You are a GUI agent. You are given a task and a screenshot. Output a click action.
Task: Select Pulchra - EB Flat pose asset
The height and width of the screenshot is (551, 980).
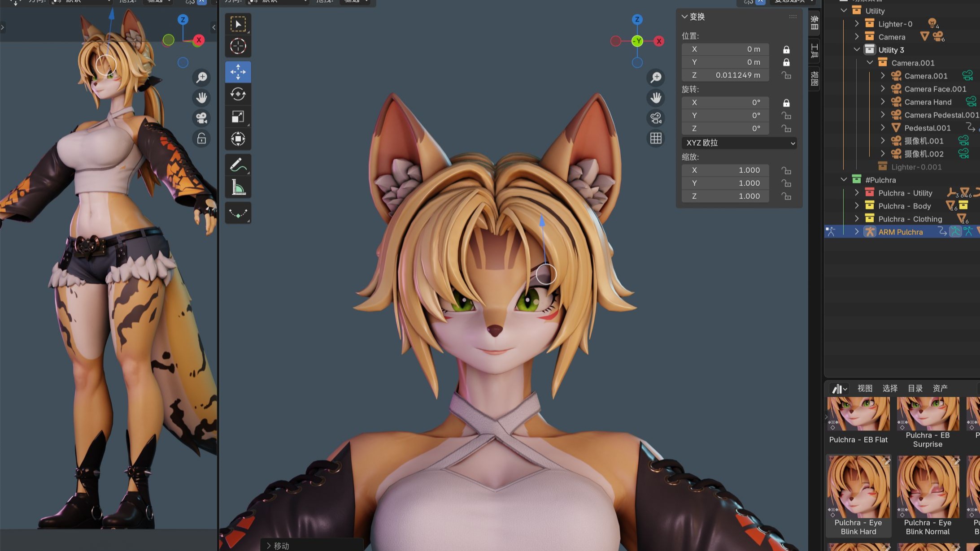tap(858, 421)
